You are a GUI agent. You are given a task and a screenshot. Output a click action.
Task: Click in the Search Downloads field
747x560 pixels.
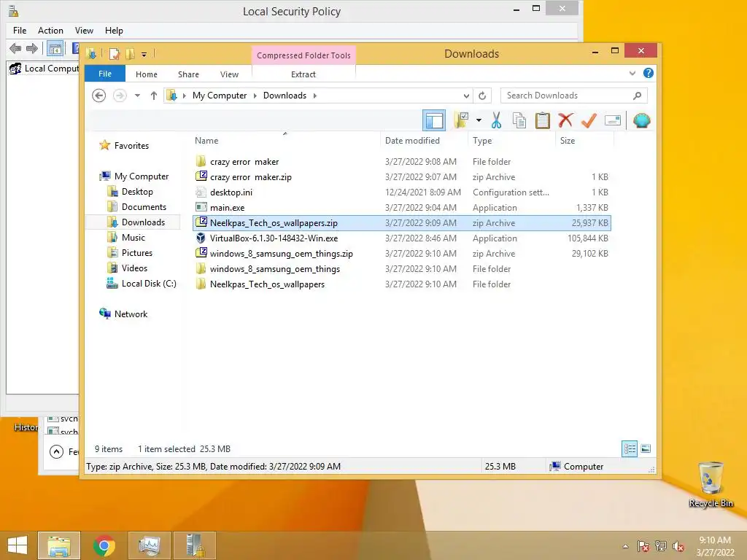(573, 96)
